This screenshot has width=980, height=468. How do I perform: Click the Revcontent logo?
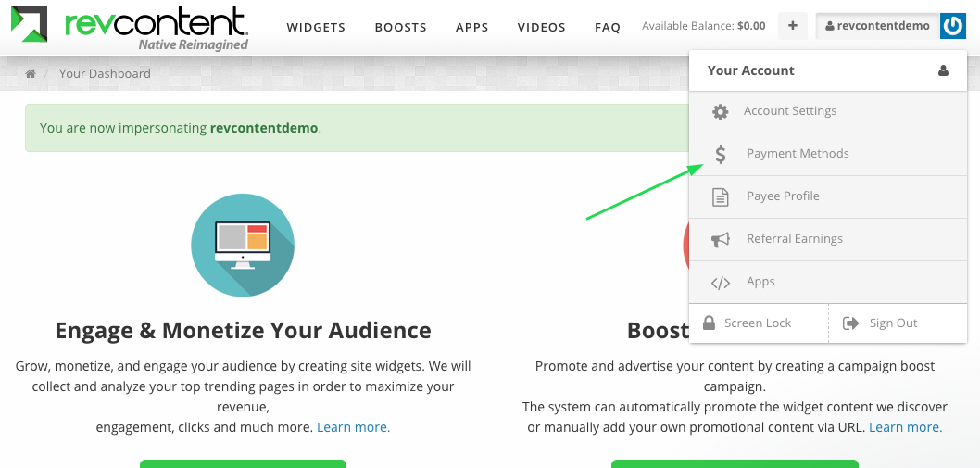tap(130, 28)
